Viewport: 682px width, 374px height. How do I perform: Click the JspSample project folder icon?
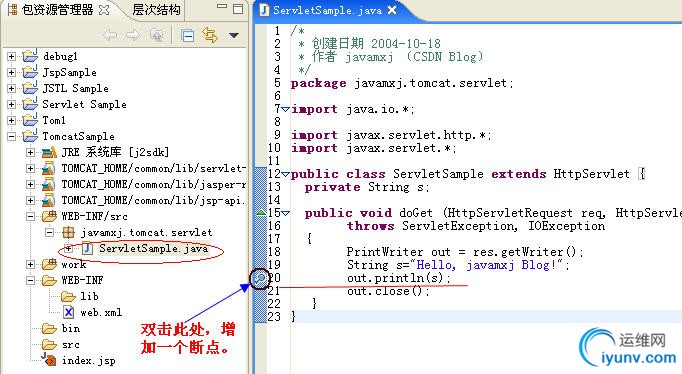(30, 72)
